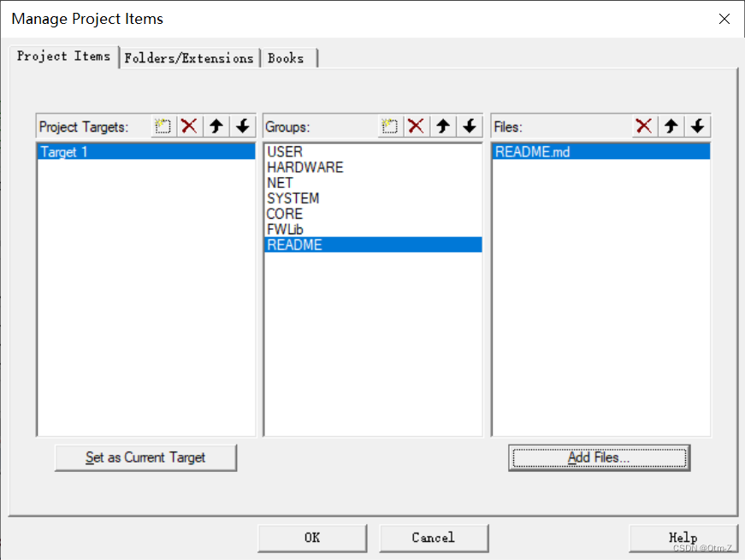This screenshot has height=560, width=745.
Task: Move the README group down
Action: tap(469, 126)
